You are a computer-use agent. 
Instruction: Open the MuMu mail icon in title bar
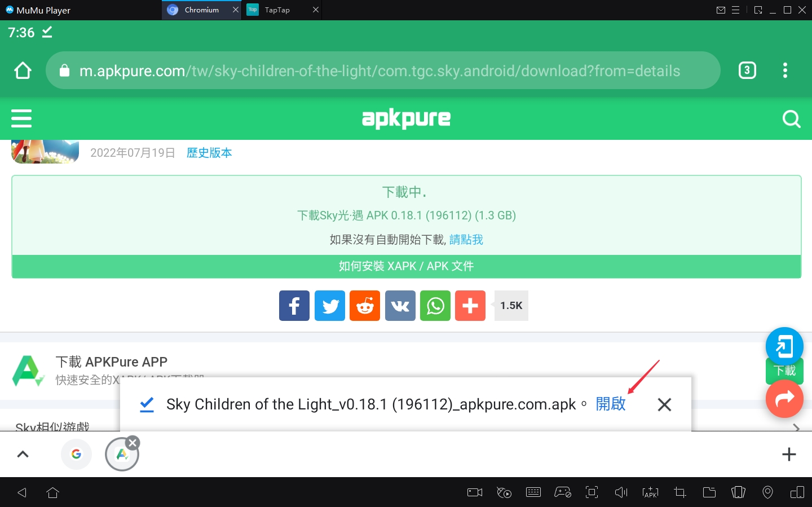coord(721,10)
